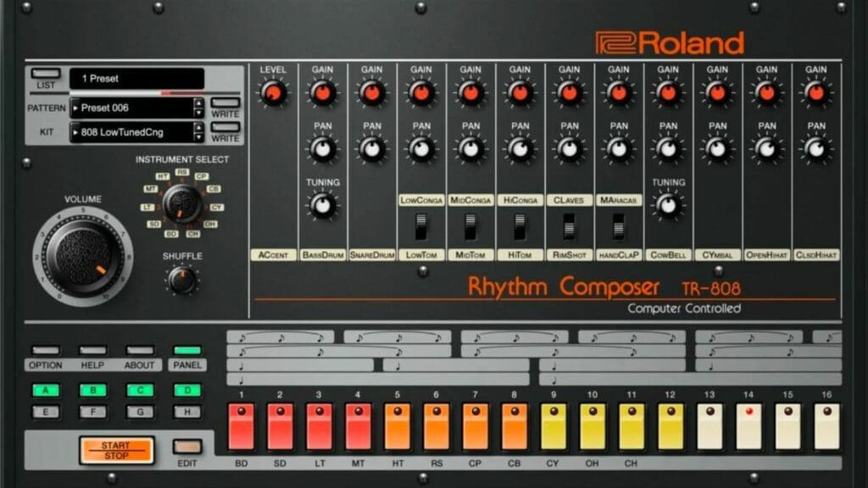Click the Cymbal GAIN knob
Viewport: 868px width, 488px height.
point(717,93)
